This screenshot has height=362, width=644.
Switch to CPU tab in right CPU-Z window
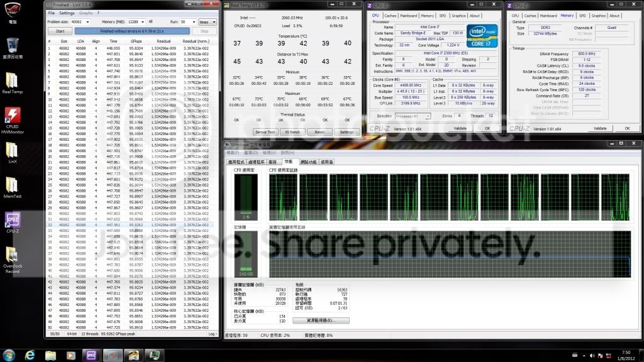[x=515, y=16]
